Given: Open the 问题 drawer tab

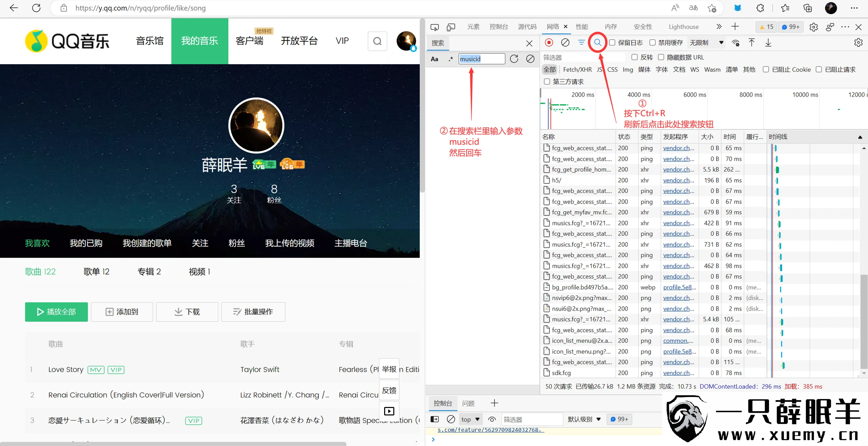Looking at the screenshot, I should (x=468, y=403).
